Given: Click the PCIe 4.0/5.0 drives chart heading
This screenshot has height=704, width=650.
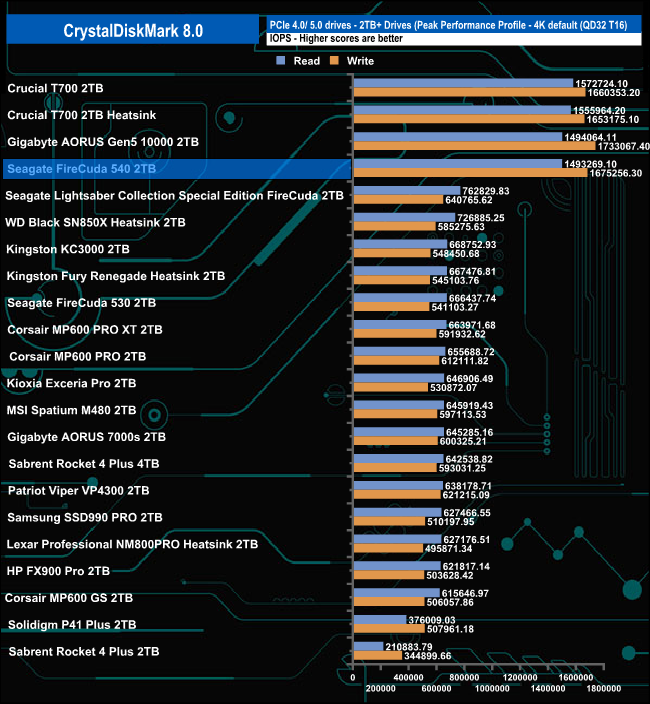Looking at the screenshot, I should coord(448,25).
